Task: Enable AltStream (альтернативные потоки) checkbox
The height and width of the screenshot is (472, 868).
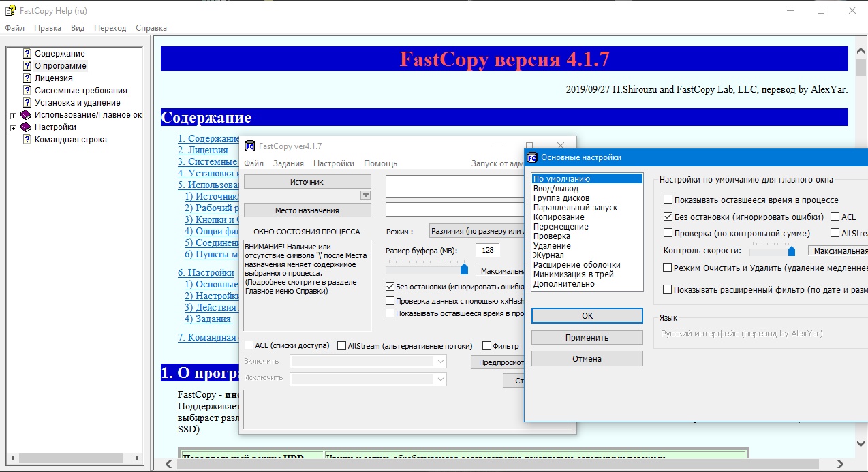Action: tap(341, 345)
